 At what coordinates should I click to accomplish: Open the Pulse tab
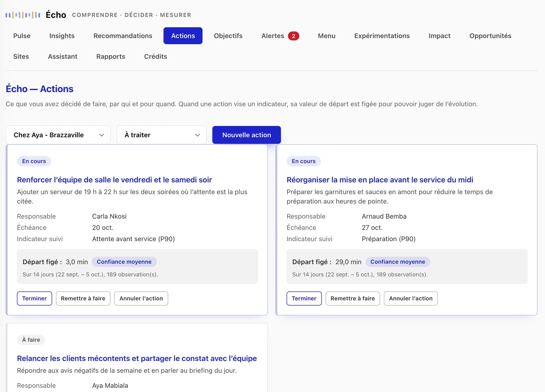click(x=22, y=36)
